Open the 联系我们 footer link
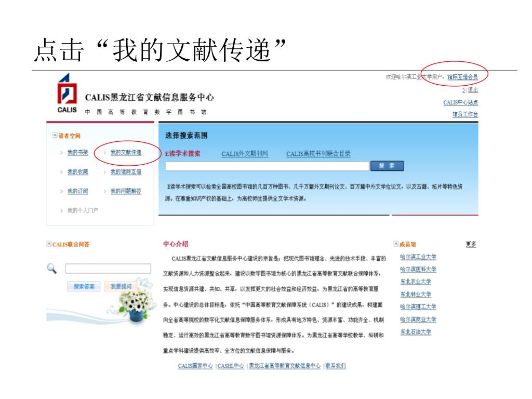Image resolution: width=532 pixels, height=399 pixels. click(336, 366)
